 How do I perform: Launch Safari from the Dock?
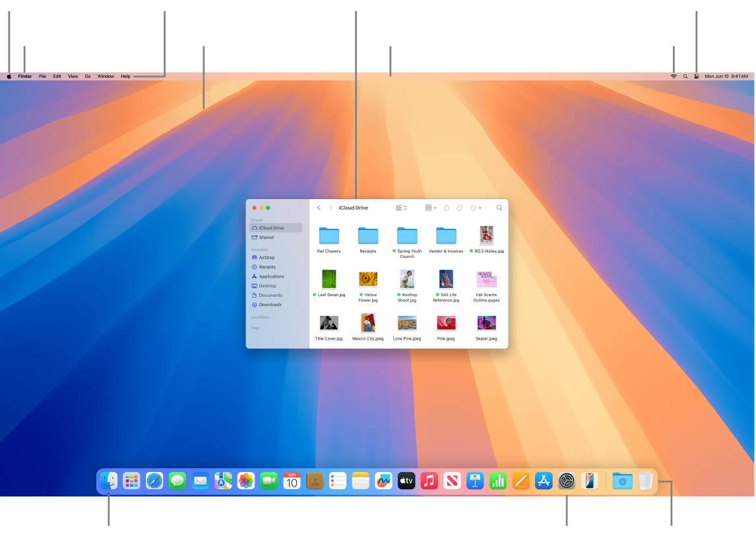click(x=154, y=481)
